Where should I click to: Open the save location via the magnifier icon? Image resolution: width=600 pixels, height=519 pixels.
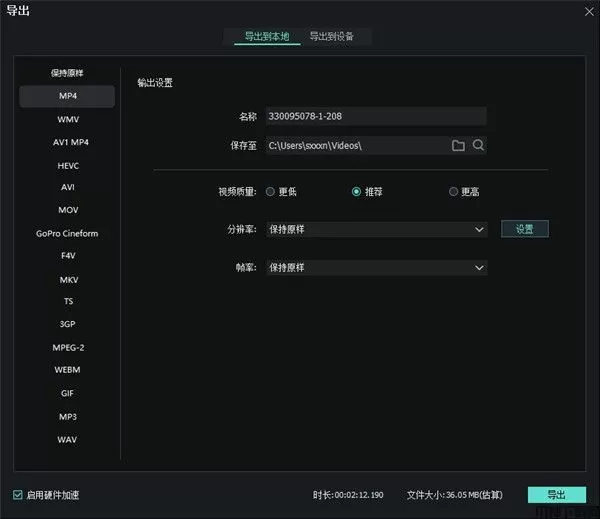(x=478, y=145)
